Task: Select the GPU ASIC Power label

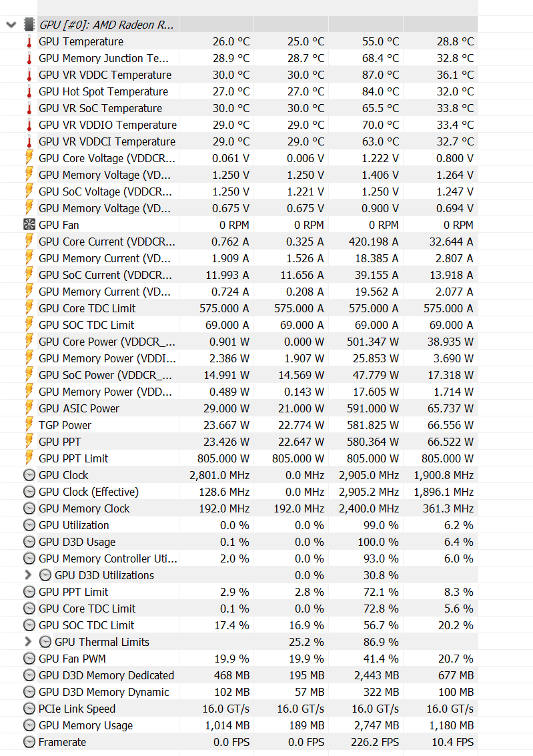Action: tap(79, 408)
